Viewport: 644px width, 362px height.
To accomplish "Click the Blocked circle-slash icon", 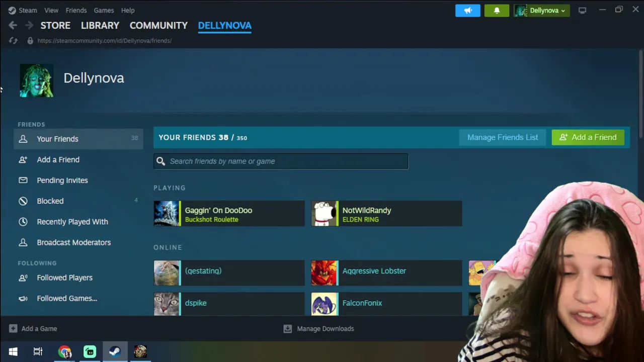I will (x=23, y=201).
